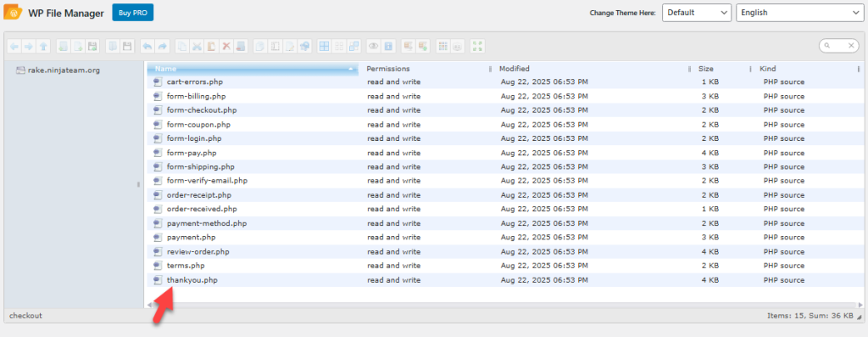
Task: Go up to parent folder
Action: tap(43, 46)
